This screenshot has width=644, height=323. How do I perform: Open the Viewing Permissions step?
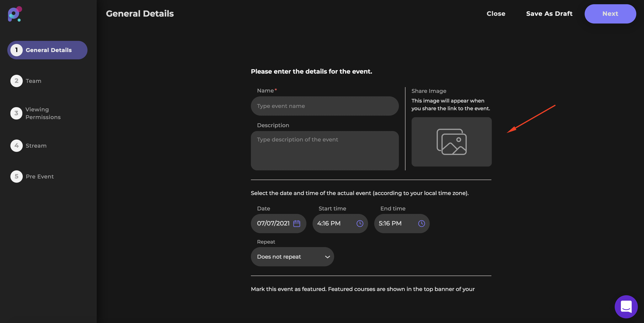tap(43, 113)
